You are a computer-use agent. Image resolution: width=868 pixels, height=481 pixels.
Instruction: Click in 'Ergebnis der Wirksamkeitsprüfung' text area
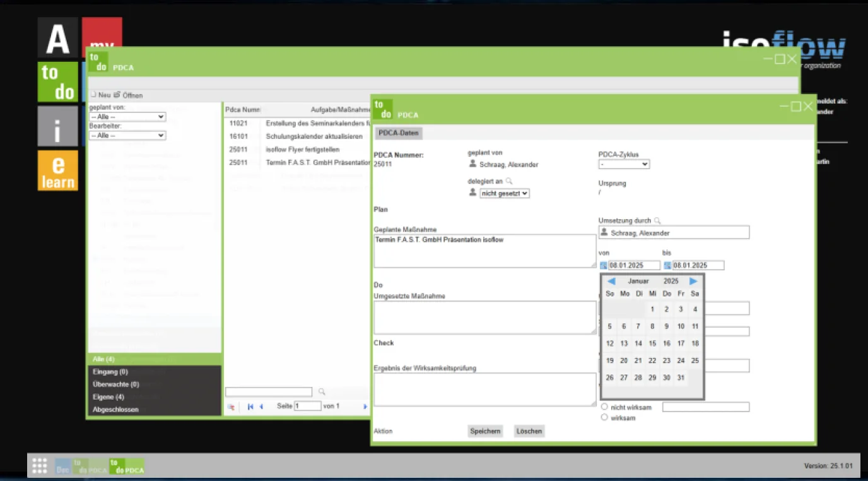[x=485, y=389]
